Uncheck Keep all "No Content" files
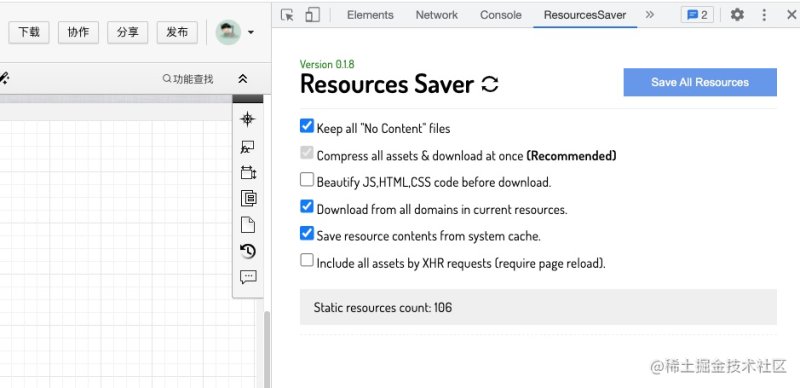The width and height of the screenshot is (800, 388). point(307,126)
